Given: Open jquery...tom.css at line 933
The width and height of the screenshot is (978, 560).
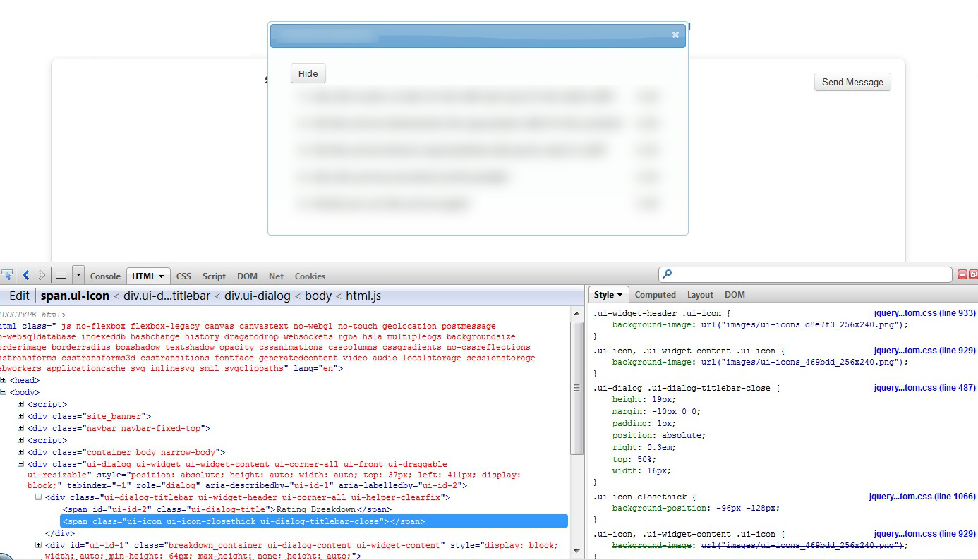Looking at the screenshot, I should [x=924, y=312].
